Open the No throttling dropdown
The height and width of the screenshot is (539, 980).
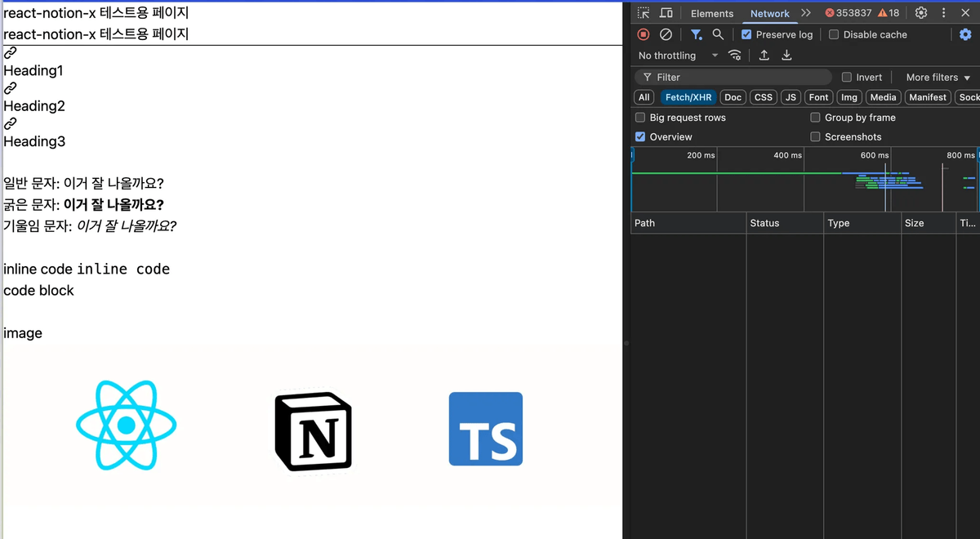[x=678, y=56]
